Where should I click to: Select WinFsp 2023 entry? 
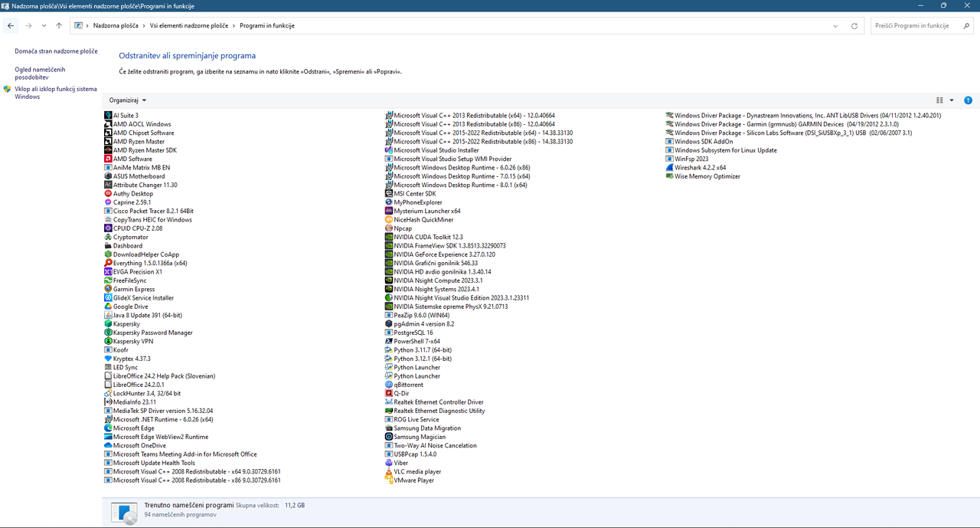687,159
